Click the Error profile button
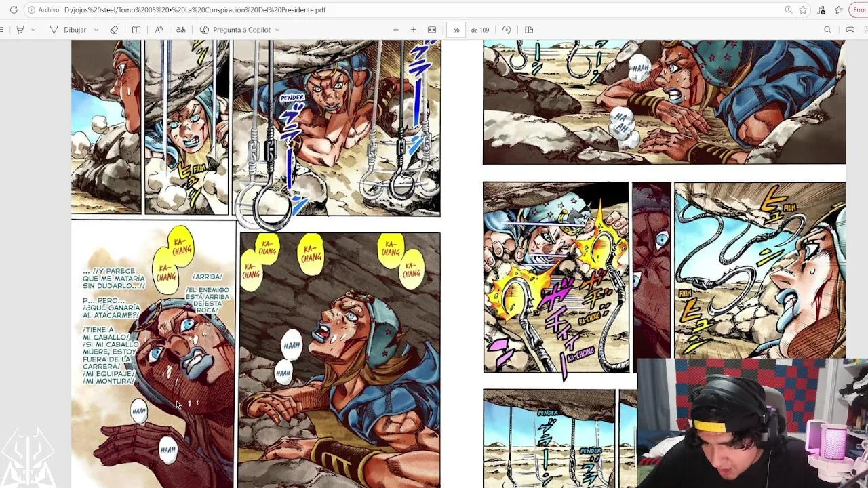Viewport: 868px width, 488px height. coord(859,10)
